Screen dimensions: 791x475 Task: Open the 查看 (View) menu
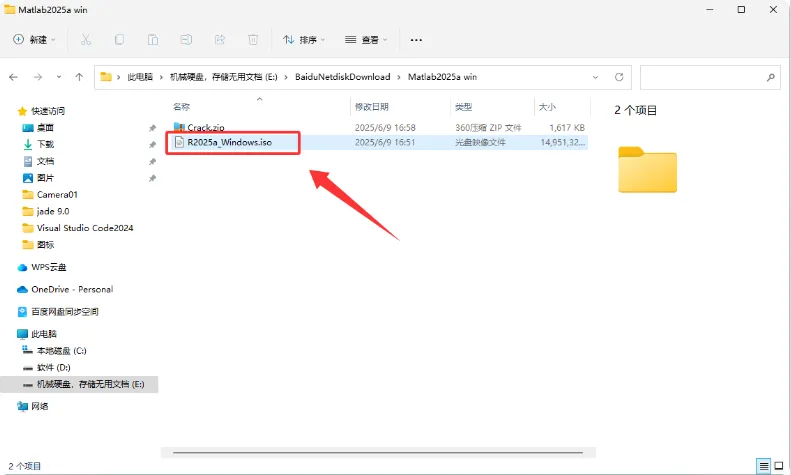(366, 39)
